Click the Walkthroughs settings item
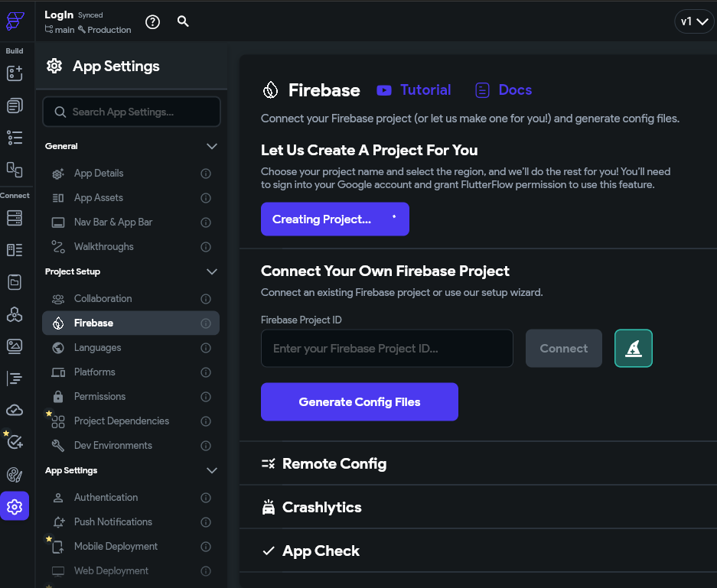 tap(131, 247)
